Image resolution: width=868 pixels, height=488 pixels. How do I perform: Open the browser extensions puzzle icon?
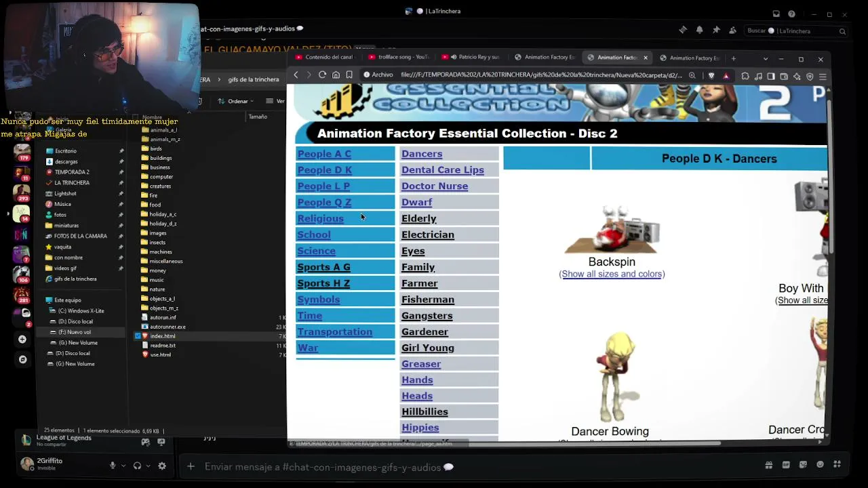point(745,76)
